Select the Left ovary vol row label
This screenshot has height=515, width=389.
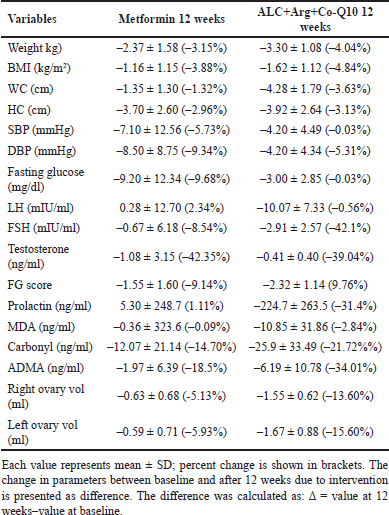[x=42, y=432]
